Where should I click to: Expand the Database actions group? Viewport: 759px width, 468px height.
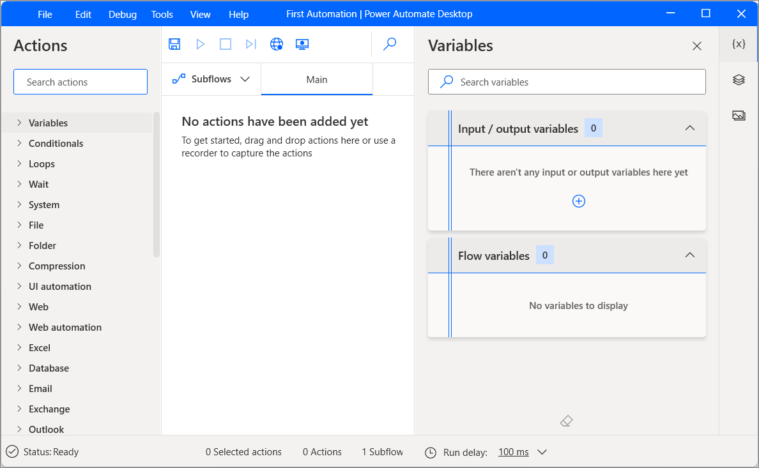pos(19,368)
